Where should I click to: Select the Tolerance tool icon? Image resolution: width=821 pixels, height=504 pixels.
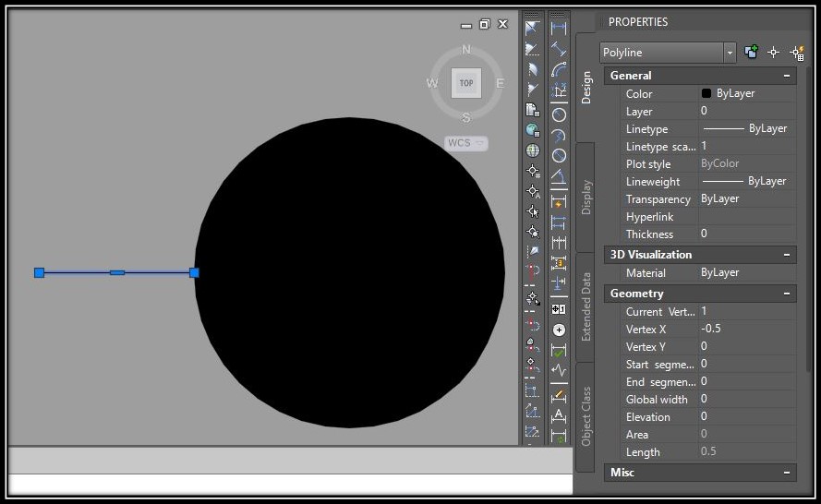(559, 309)
